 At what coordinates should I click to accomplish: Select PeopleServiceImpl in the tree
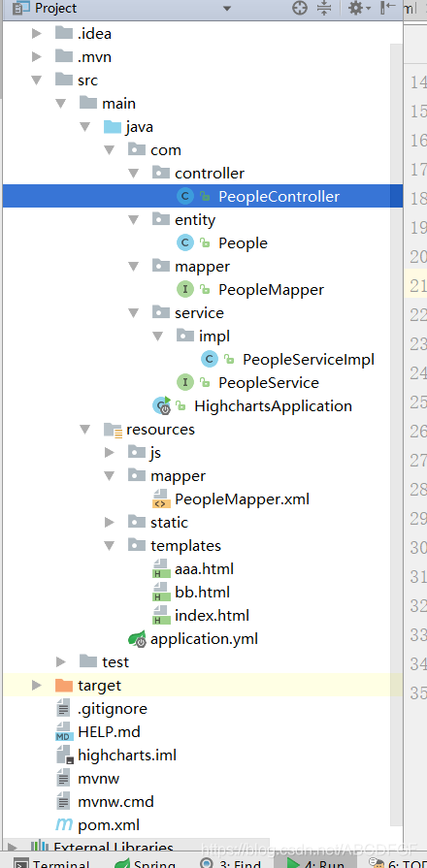coord(309,359)
